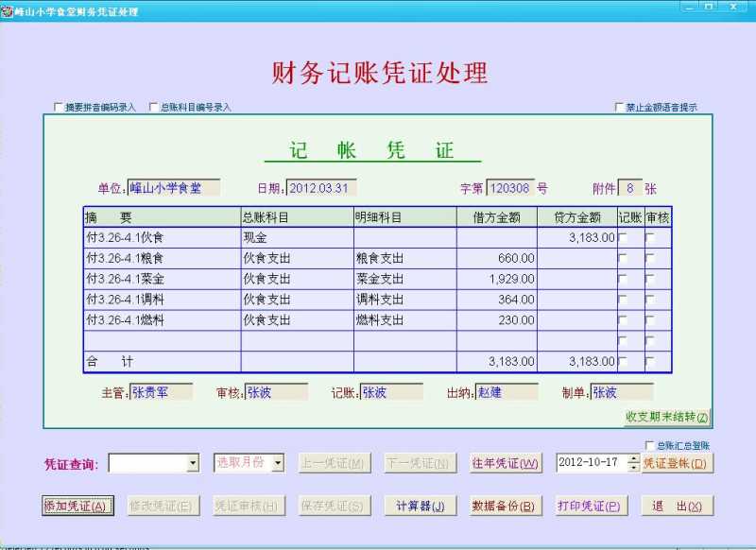点击主管张贵军签名框
This screenshot has height=550, width=756.
(160, 391)
